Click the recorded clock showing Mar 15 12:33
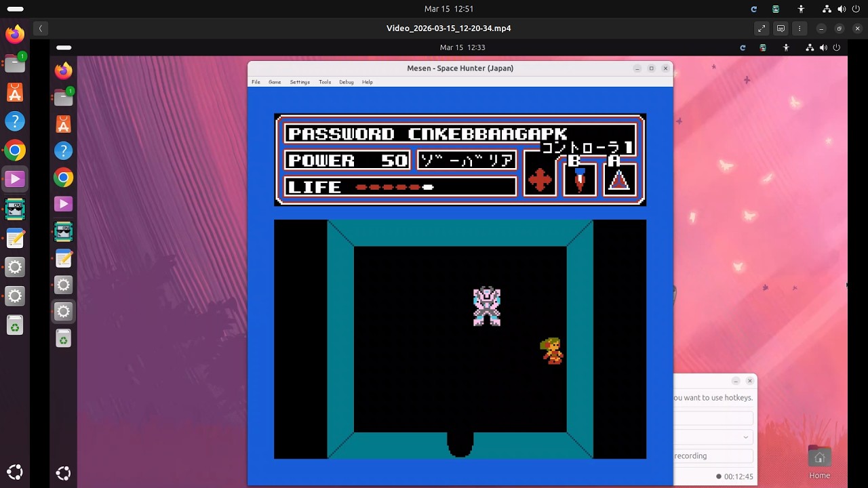Image resolution: width=868 pixels, height=488 pixels. click(462, 47)
